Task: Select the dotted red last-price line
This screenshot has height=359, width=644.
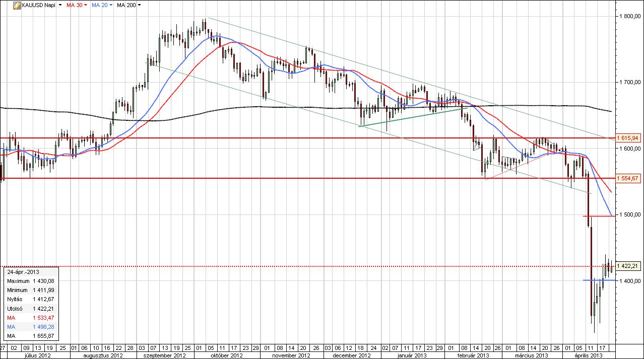Action: (x=307, y=266)
